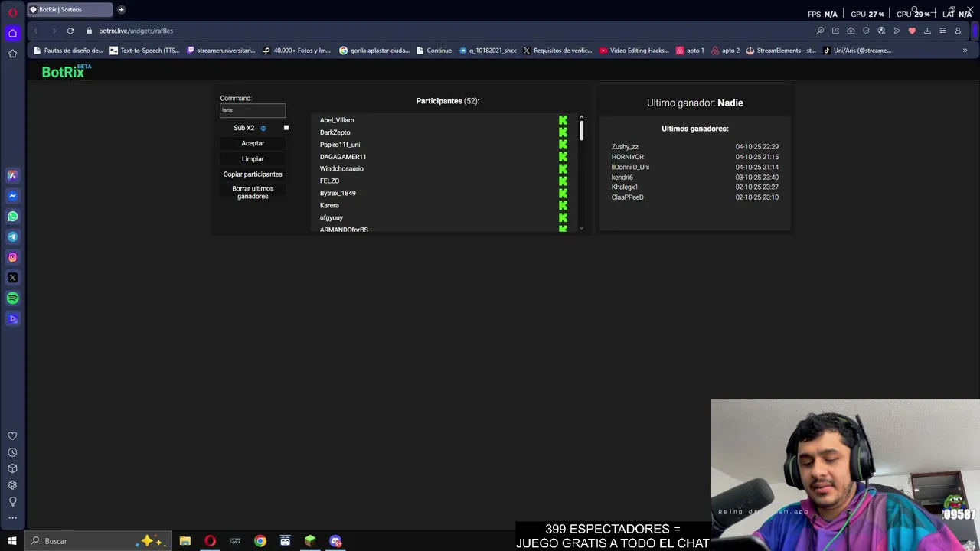Open Pautas de diseño bookmark

[68, 51]
